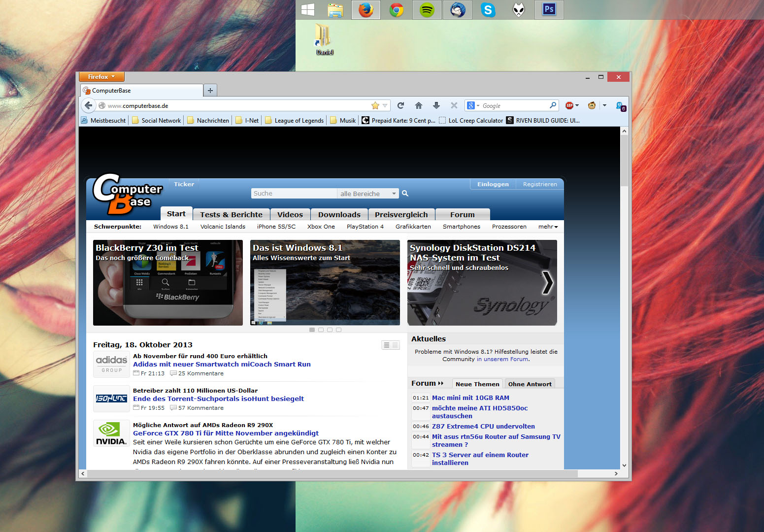
Task: Open the downloads arrow icon in toolbar
Action: pyautogui.click(x=436, y=105)
